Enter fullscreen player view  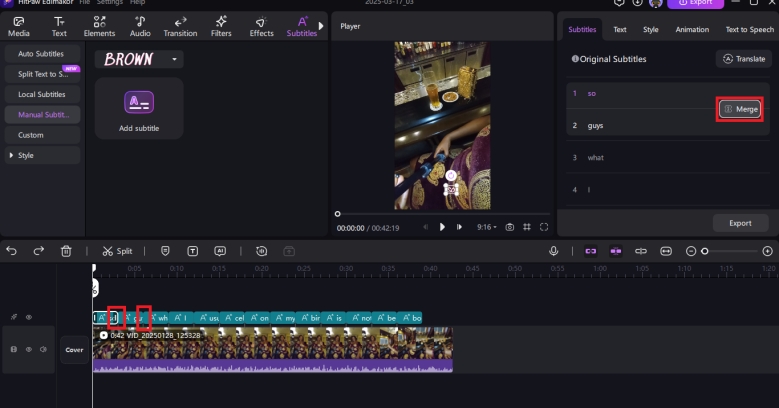tap(544, 227)
